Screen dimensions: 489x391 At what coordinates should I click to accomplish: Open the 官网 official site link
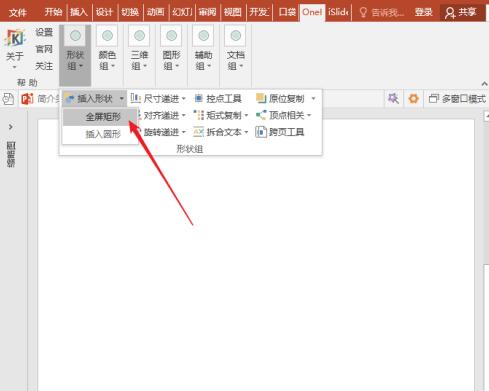point(44,49)
